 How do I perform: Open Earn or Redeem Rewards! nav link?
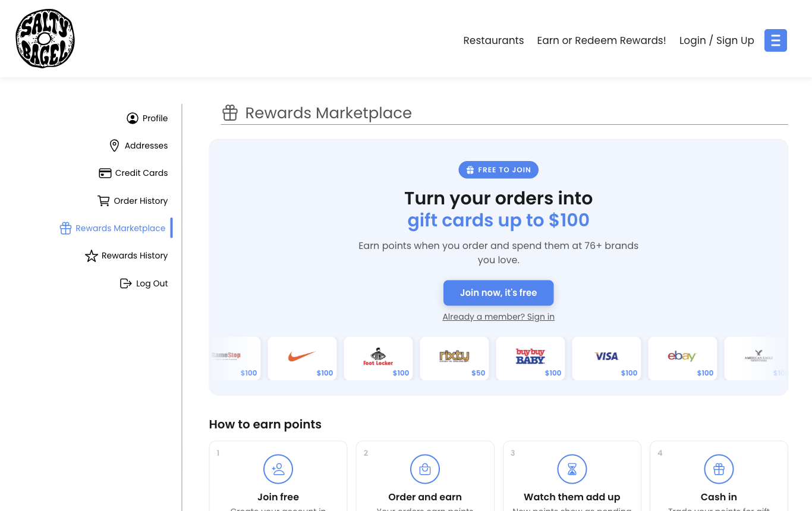tap(602, 40)
